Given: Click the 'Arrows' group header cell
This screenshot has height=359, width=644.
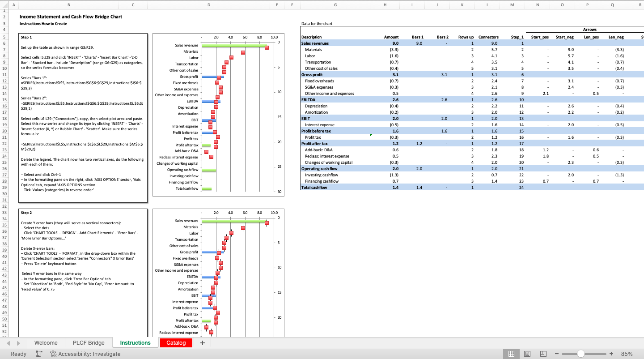Looking at the screenshot, I should [x=590, y=30].
